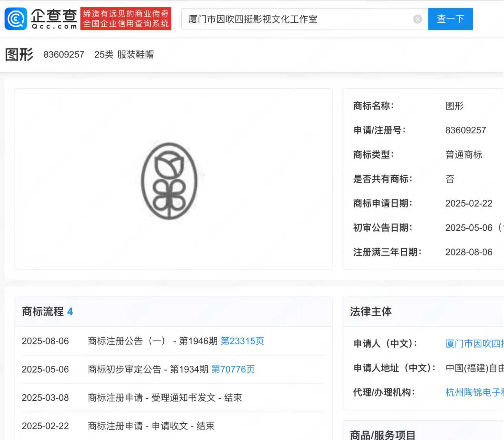This screenshot has width=504, height=440.
Task: Click the 企查查 Qcc.com wordmark
Action: [54, 19]
